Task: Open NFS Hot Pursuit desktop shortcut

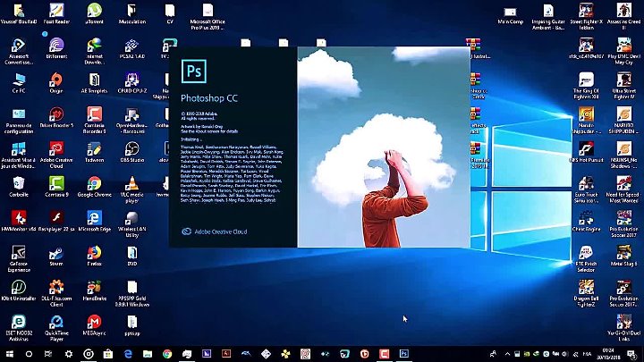Action: 586,149
